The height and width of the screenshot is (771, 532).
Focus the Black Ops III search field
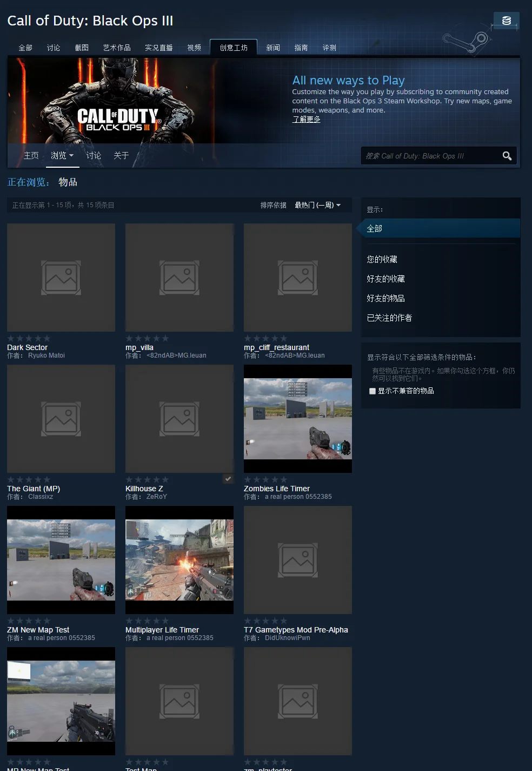431,156
